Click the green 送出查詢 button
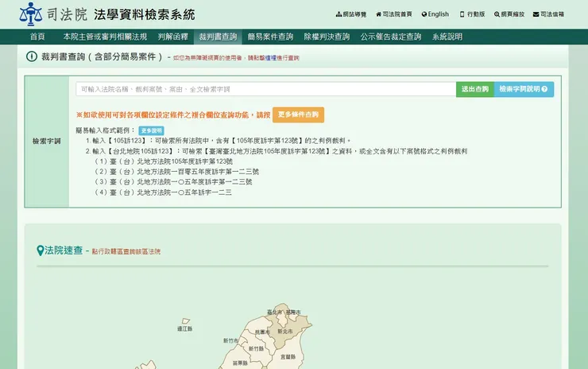The height and width of the screenshot is (369, 588). (474, 89)
